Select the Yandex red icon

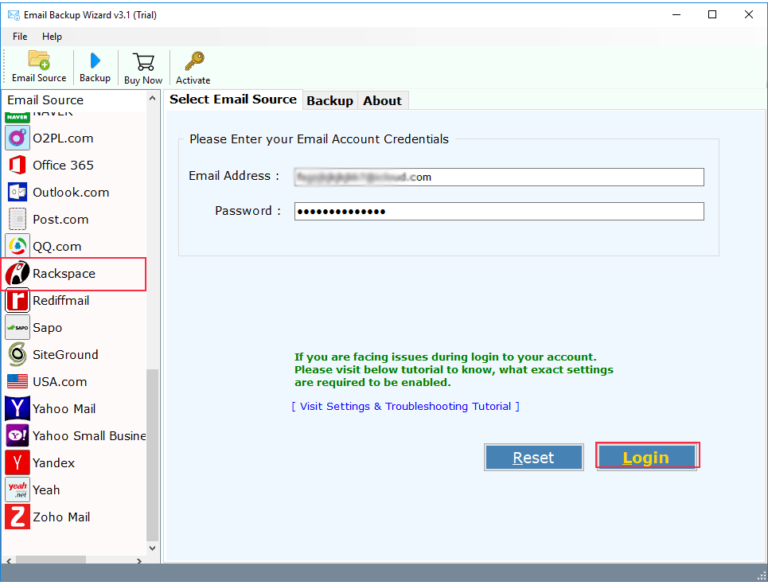tap(17, 463)
